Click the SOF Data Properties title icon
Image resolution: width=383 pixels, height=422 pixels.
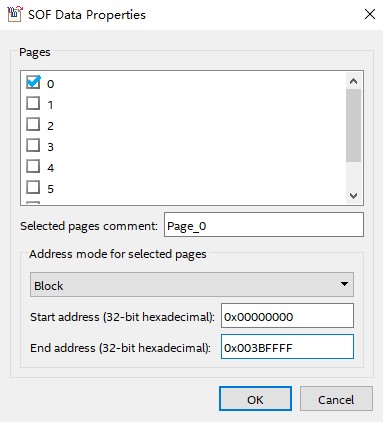click(x=15, y=14)
